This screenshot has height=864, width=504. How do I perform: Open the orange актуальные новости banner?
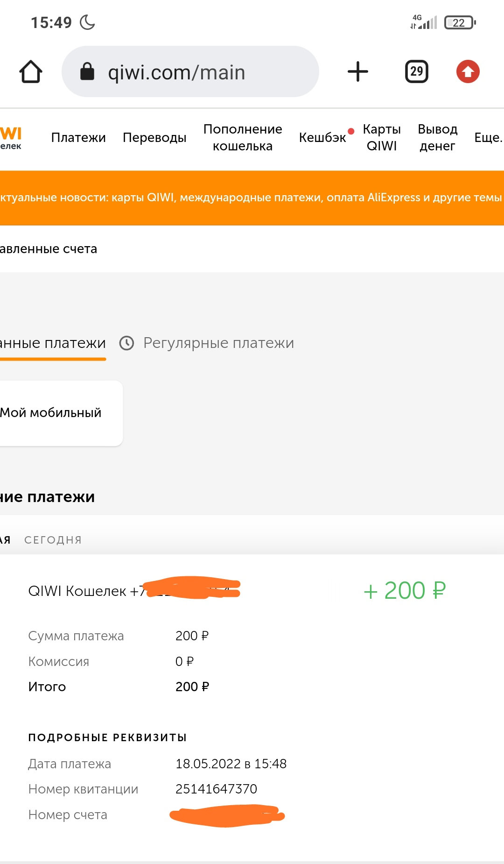click(x=252, y=198)
